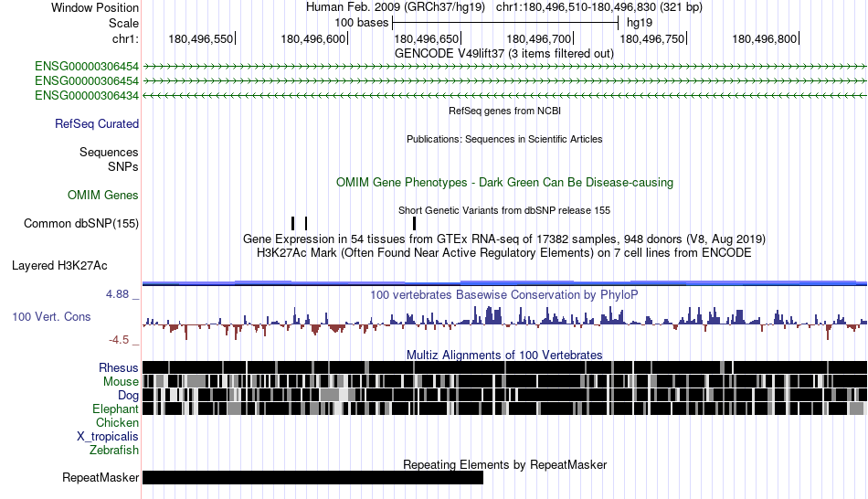
Task: Click Short Genetic Variants from dbSNP title
Action: click(504, 210)
